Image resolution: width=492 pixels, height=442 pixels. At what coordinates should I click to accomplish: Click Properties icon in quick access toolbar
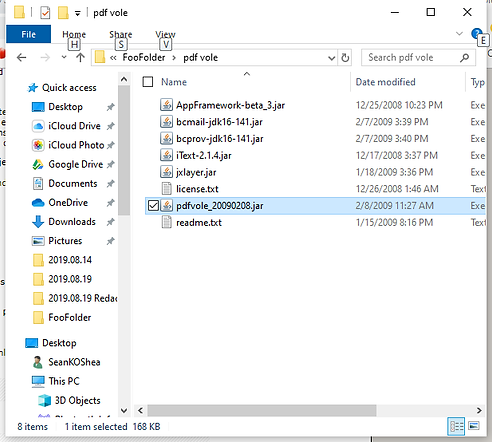click(45, 13)
